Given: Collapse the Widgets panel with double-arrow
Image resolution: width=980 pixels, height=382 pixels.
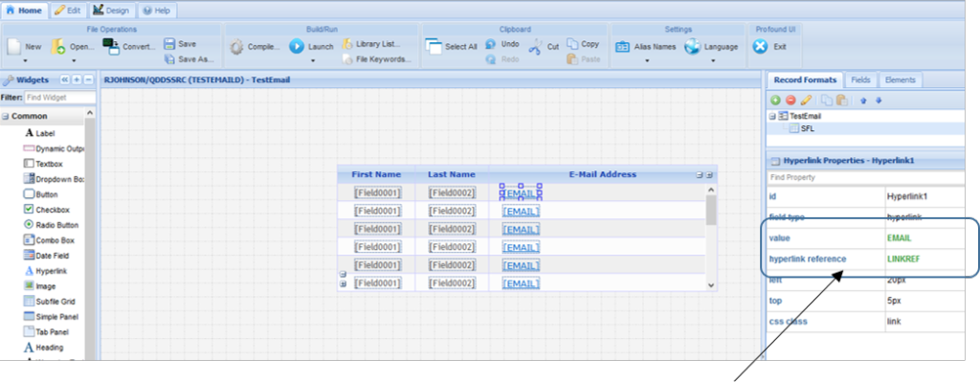Looking at the screenshot, I should coord(64,80).
